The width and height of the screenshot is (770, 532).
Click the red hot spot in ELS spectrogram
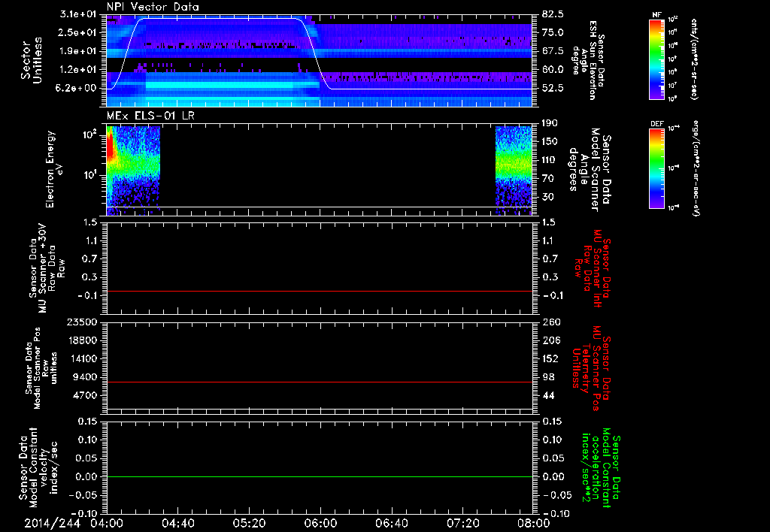pyautogui.click(x=111, y=147)
